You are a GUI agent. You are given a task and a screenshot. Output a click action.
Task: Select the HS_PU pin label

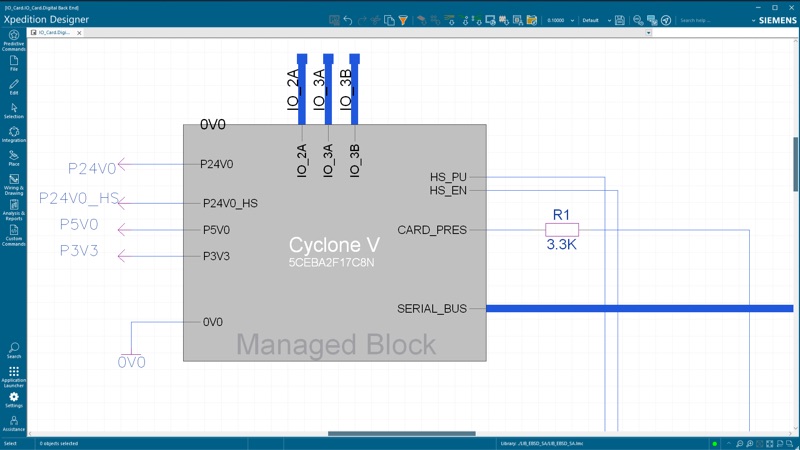point(448,177)
